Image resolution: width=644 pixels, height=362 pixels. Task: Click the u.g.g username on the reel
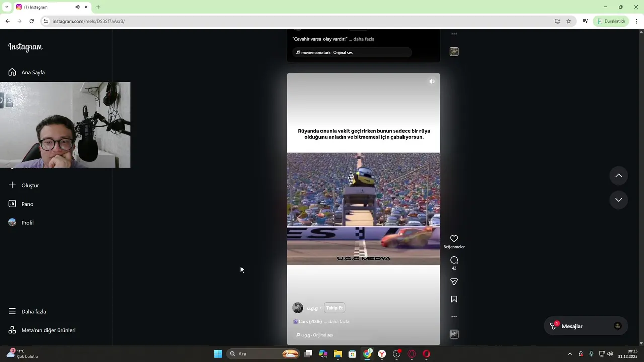point(312,308)
